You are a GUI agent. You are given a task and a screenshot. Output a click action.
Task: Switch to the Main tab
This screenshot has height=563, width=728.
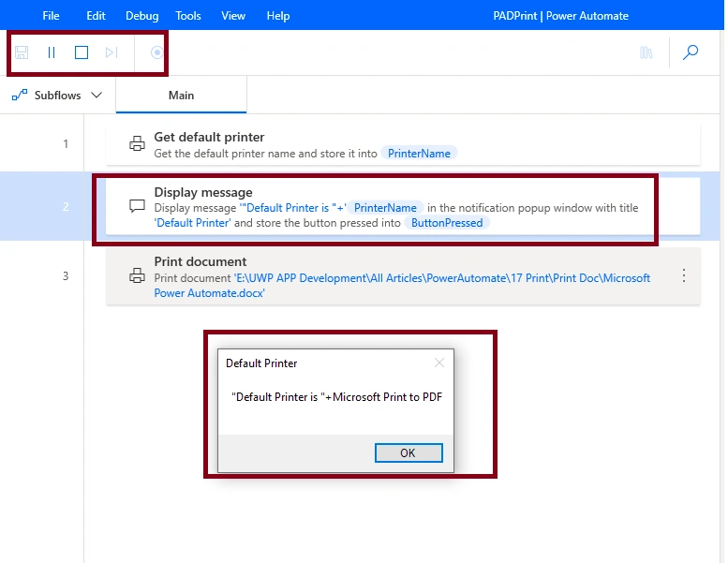181,96
